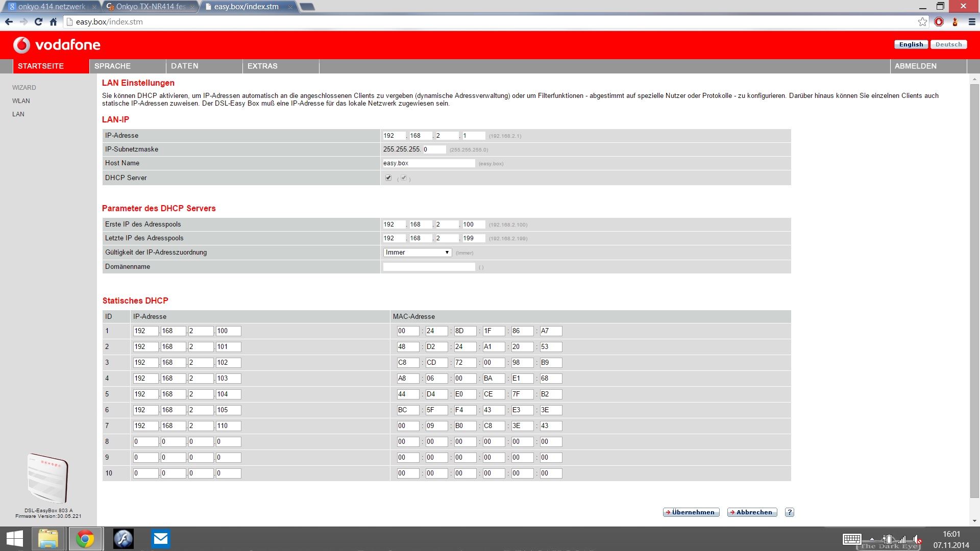Click the Abbrechen button
This screenshot has height=551, width=980.
point(752,512)
